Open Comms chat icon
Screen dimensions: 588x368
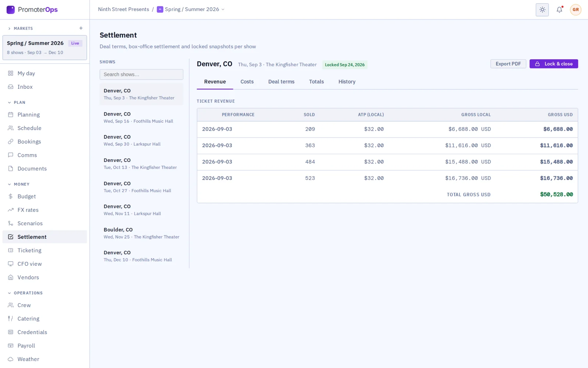pos(11,155)
